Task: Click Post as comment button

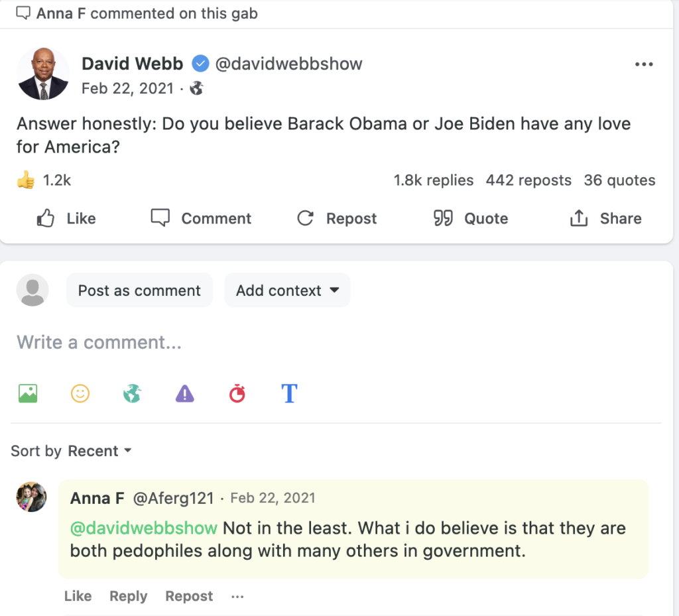Action: (x=139, y=290)
